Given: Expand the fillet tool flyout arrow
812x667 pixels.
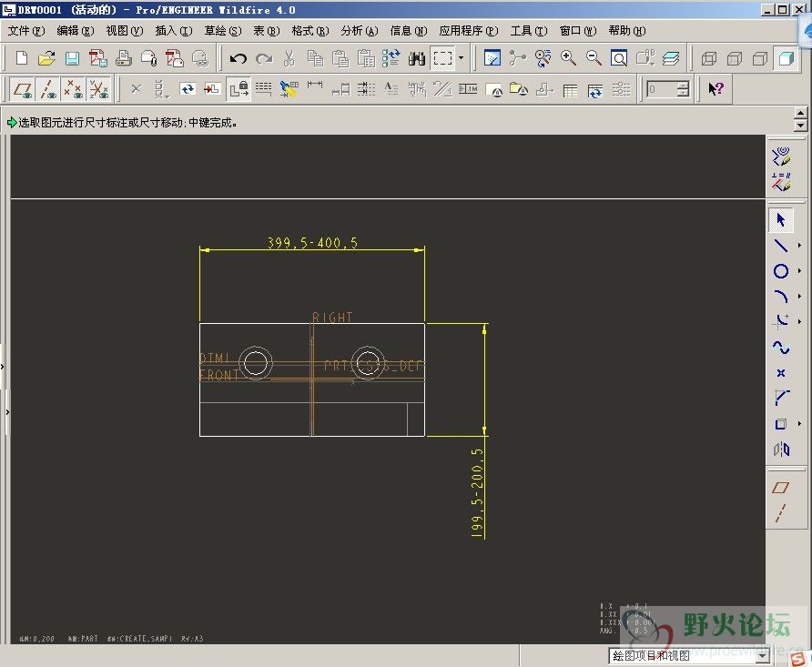Looking at the screenshot, I should click(799, 322).
